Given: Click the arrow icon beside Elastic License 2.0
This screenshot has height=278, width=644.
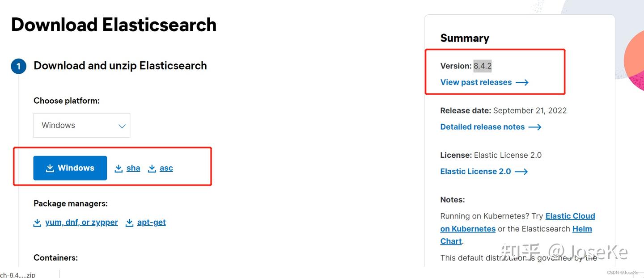Looking at the screenshot, I should [x=521, y=172].
